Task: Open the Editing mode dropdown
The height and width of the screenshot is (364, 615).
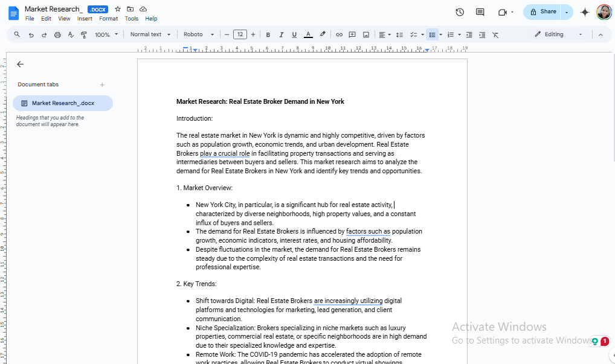Action: [559, 34]
